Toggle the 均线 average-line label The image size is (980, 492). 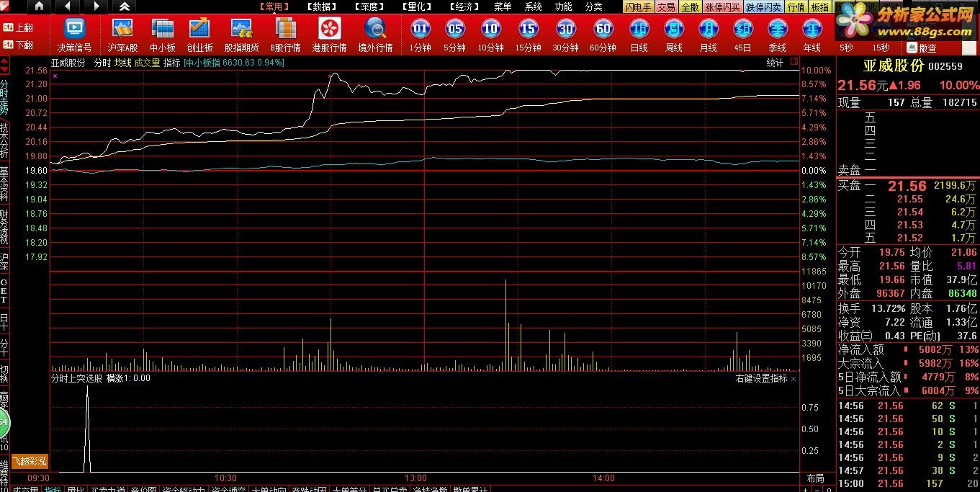tap(122, 63)
